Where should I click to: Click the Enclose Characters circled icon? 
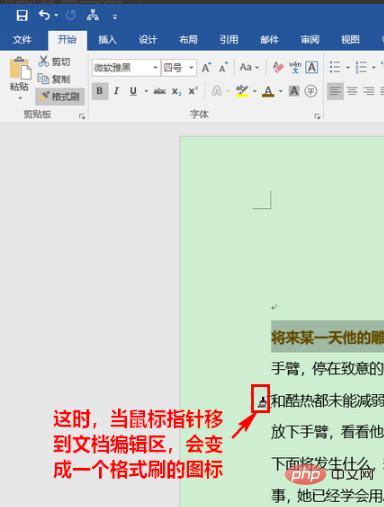click(311, 91)
